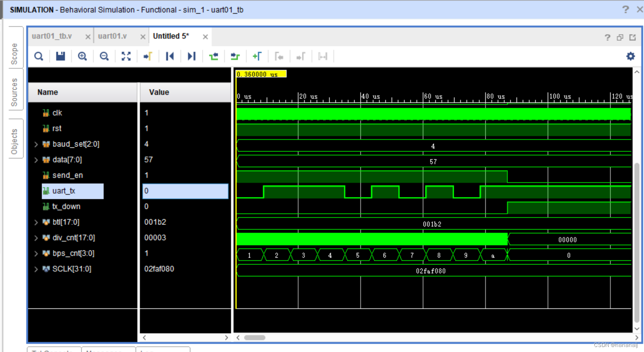Click the waveform horizontal scrollbar thumb
Screen dimensions: 644x352
[254, 337]
